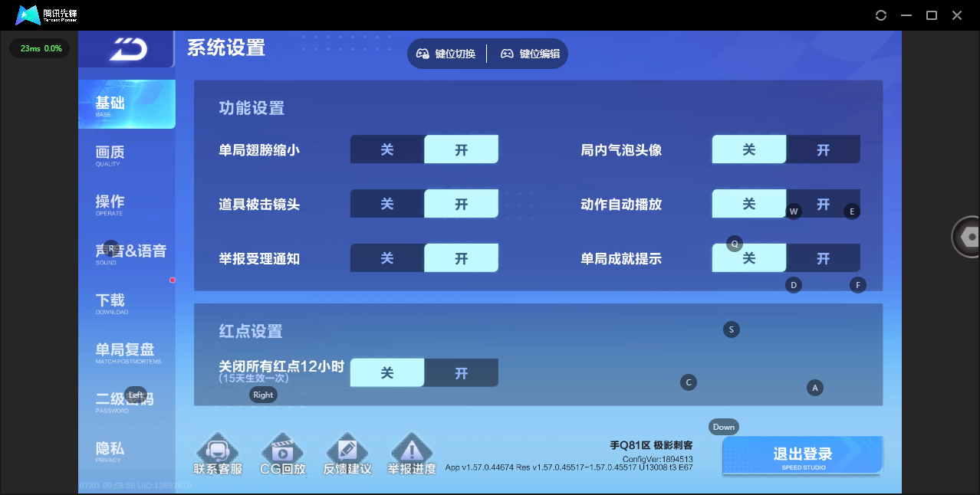Screen dimensions: 980x495
Task: Enable 局内气泡头像 with 开
Action: 823,149
